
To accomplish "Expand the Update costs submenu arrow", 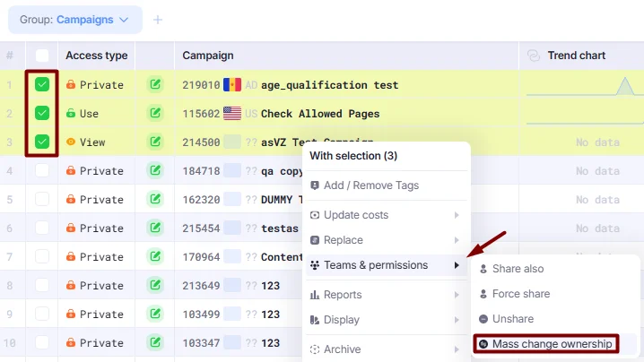I will pos(457,215).
